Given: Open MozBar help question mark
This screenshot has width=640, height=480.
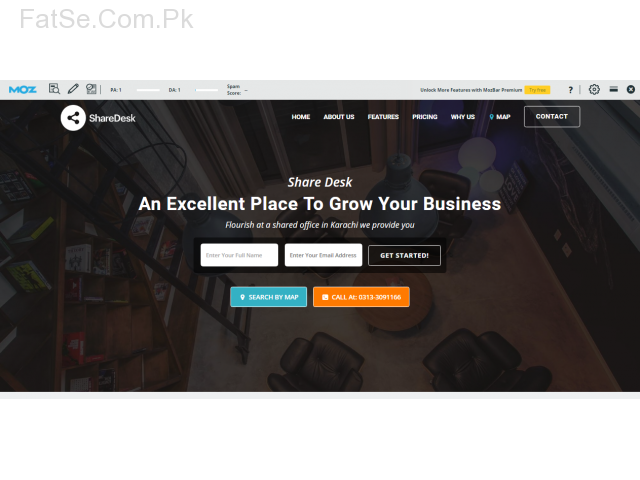Looking at the screenshot, I should [571, 90].
